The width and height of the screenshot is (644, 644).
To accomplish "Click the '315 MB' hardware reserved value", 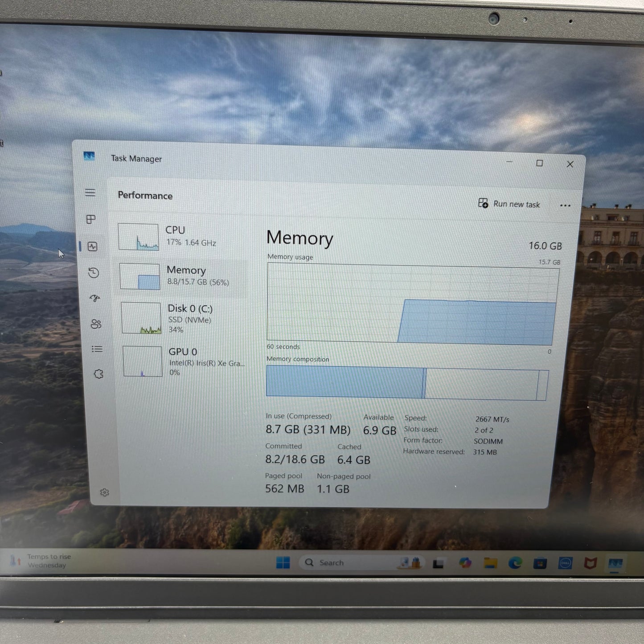I will pyautogui.click(x=485, y=452).
